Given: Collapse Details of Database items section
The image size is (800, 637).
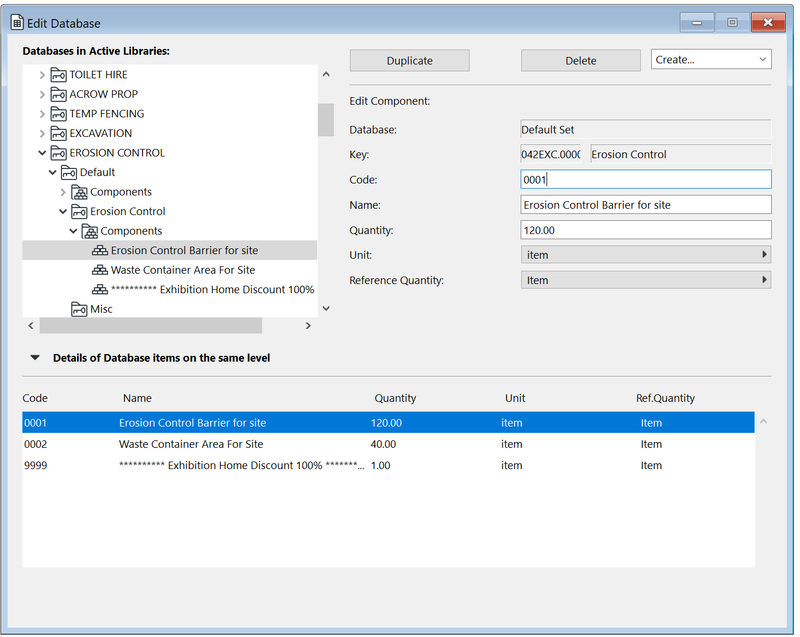Looking at the screenshot, I should click(35, 357).
